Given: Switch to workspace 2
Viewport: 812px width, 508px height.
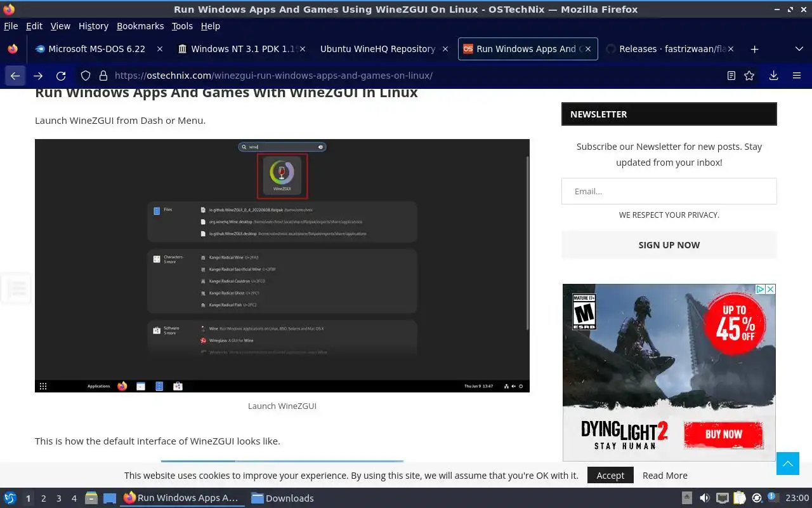Looking at the screenshot, I should 43,498.
